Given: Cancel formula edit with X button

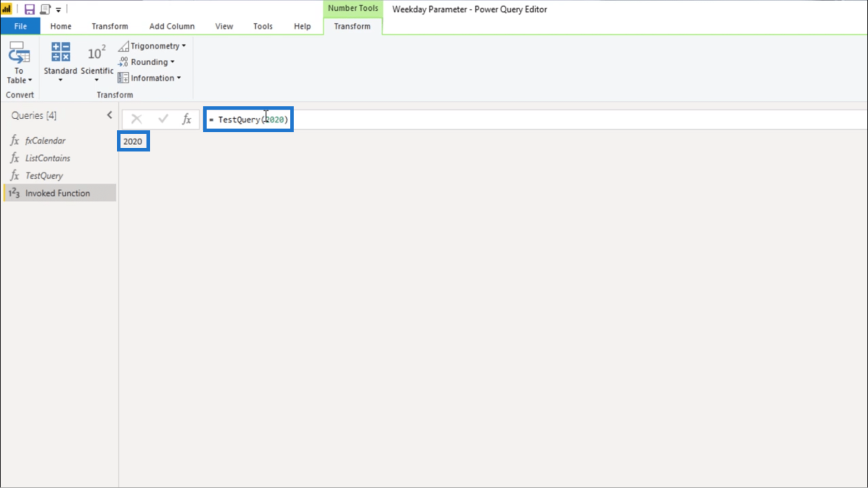Looking at the screenshot, I should point(136,119).
